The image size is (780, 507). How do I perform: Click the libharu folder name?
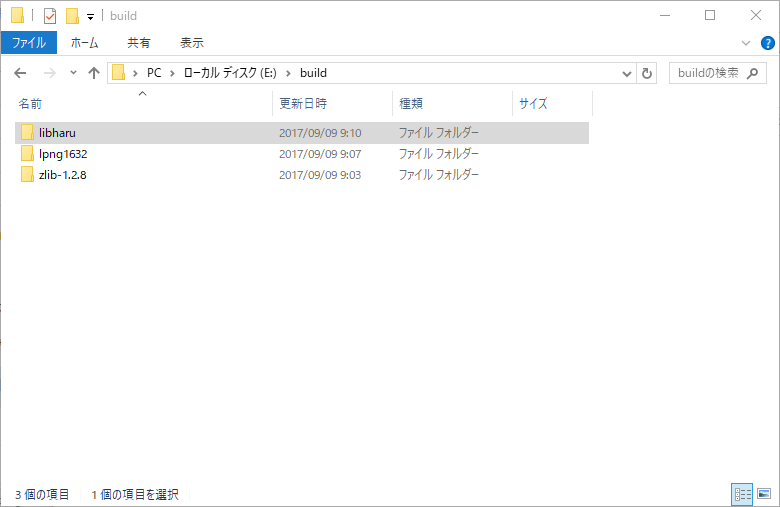(57, 133)
